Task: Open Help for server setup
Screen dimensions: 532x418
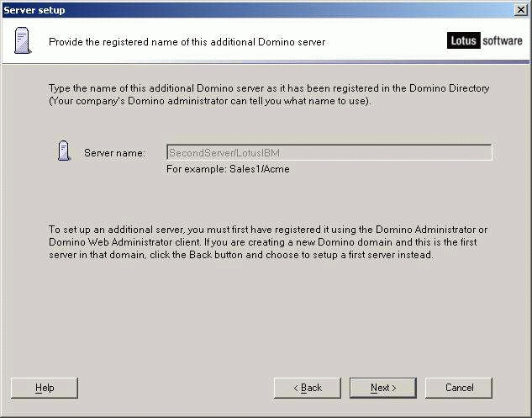Action: [45, 388]
